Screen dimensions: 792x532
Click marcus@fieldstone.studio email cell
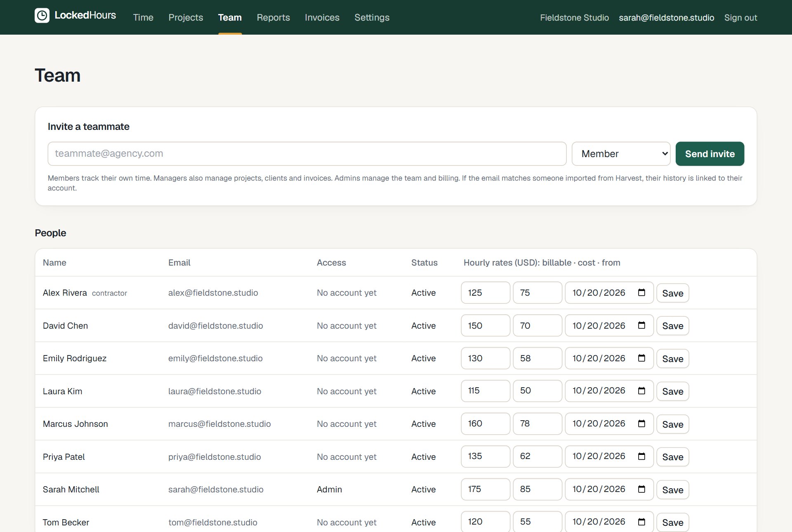(219, 424)
